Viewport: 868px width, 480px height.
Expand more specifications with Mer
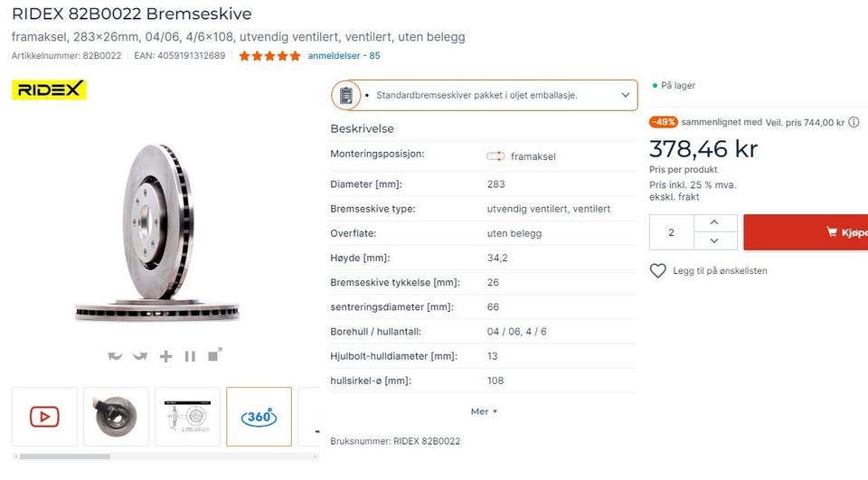(x=484, y=411)
